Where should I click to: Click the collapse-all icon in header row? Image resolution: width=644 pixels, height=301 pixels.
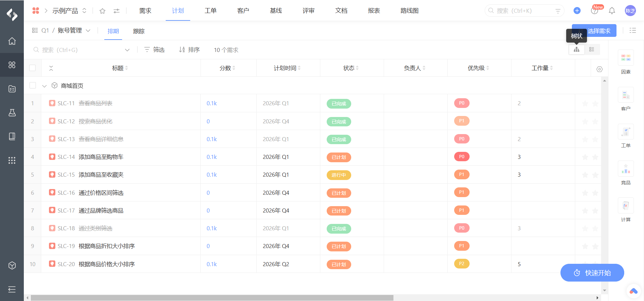coord(51,68)
